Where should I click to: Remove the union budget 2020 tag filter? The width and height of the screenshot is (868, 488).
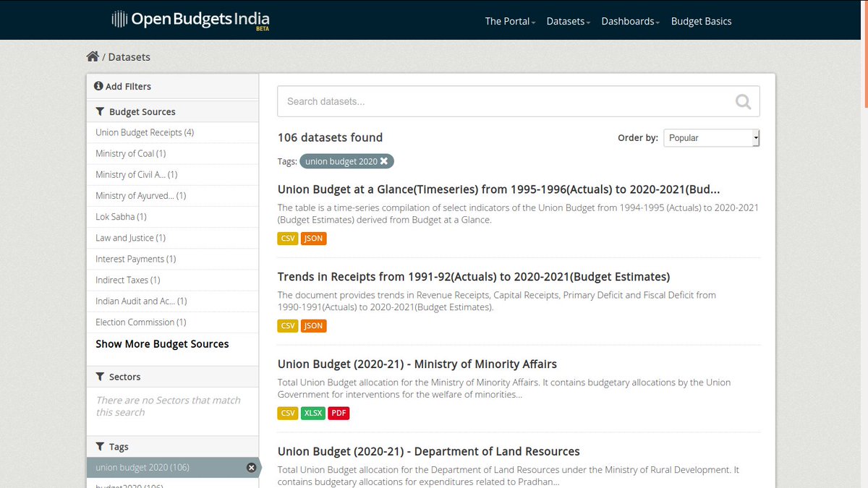[384, 161]
